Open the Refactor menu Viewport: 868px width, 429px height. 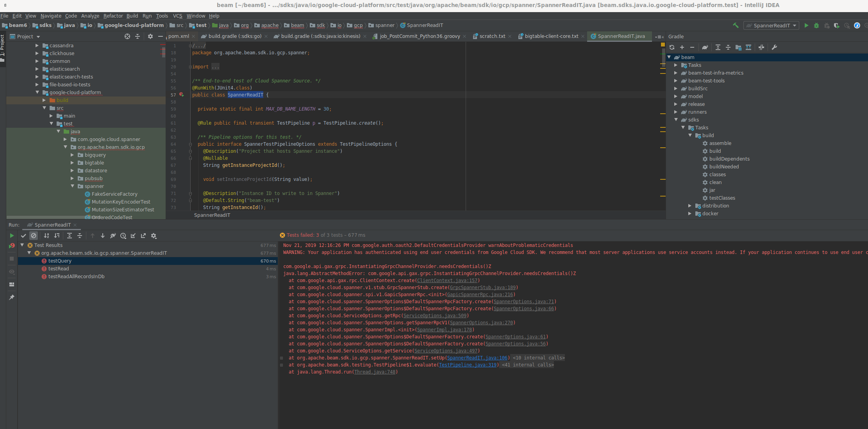click(x=113, y=16)
